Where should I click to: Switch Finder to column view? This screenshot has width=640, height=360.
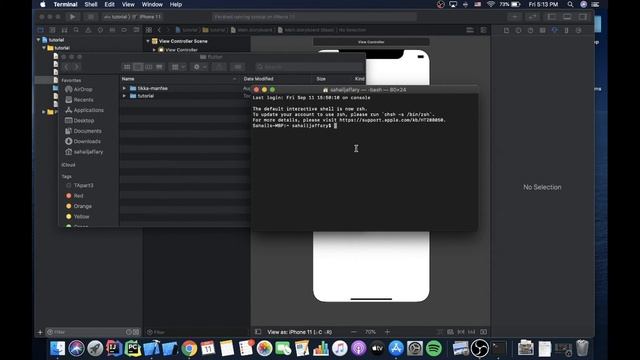coord(149,67)
